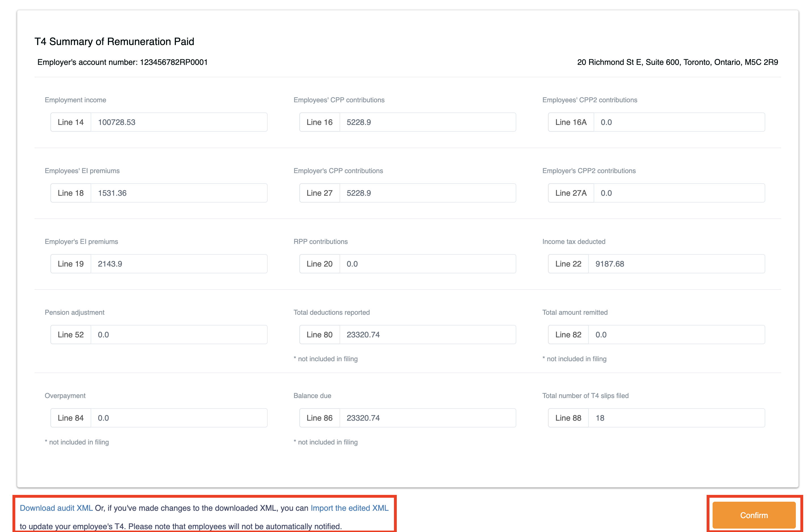The height and width of the screenshot is (532, 810).
Task: Click 'not included in filing' note under Line 84
Action: click(x=77, y=442)
